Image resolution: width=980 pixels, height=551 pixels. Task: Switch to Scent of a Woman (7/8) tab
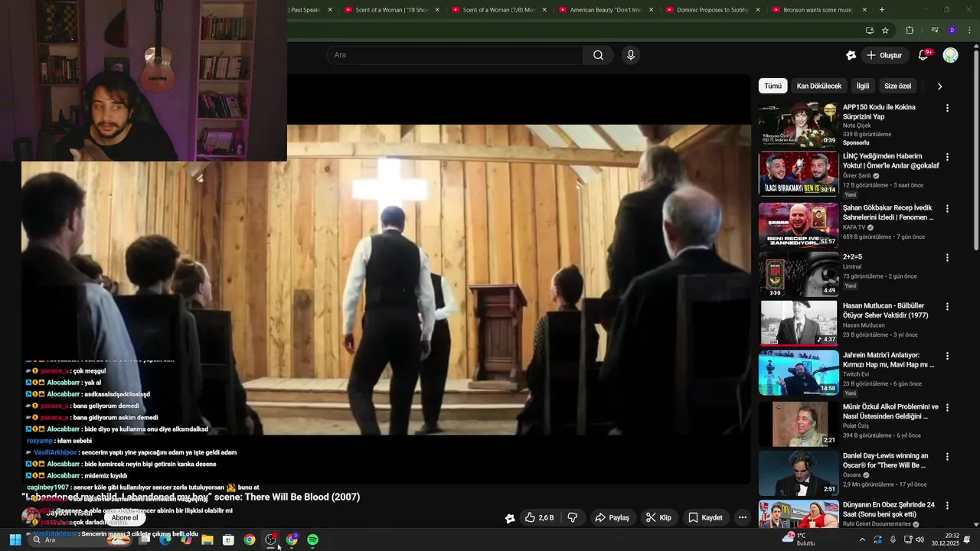click(498, 10)
